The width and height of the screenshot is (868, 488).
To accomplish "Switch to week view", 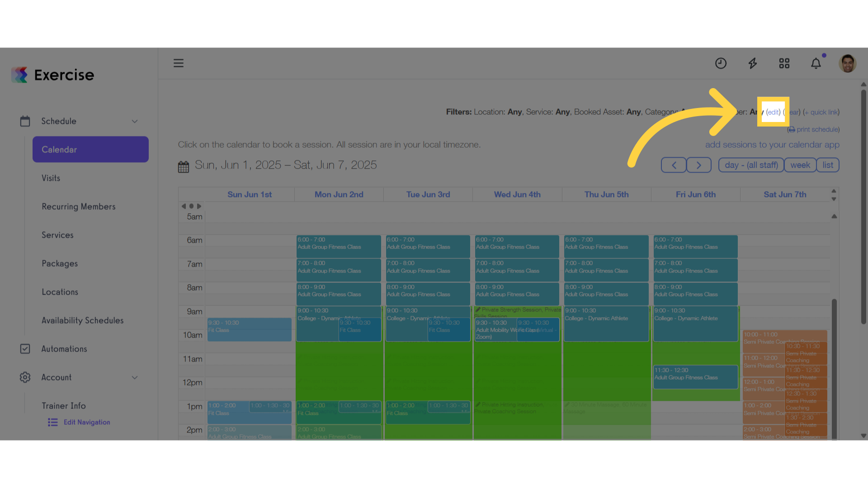I will [800, 165].
